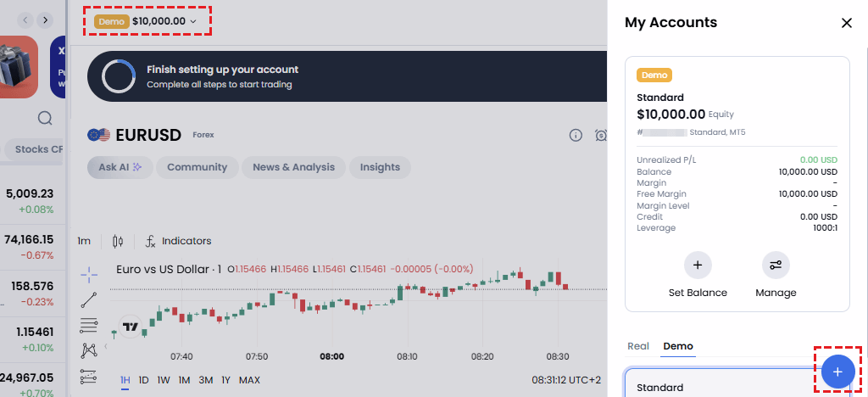Open the gift box promo card
The height and width of the screenshot is (397, 868).
pyautogui.click(x=19, y=67)
